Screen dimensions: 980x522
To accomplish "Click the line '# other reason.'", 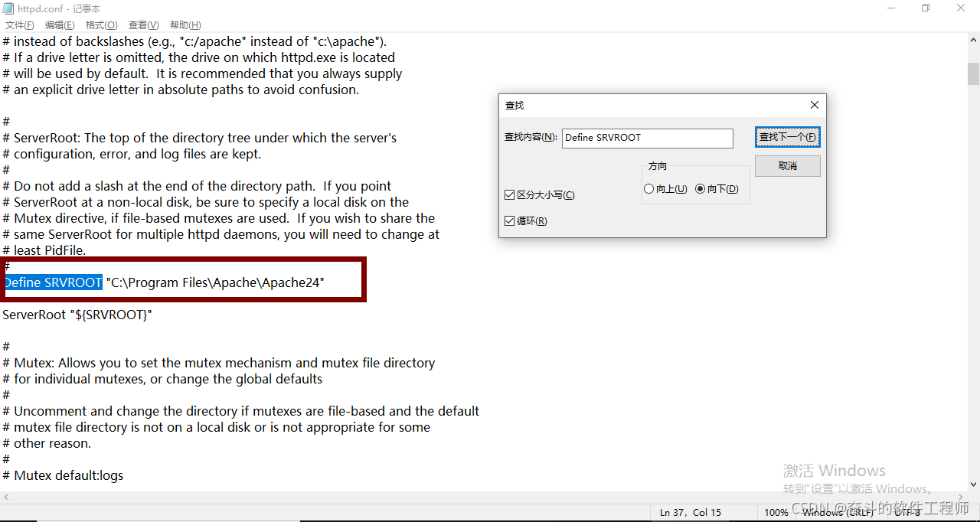I will 47,443.
